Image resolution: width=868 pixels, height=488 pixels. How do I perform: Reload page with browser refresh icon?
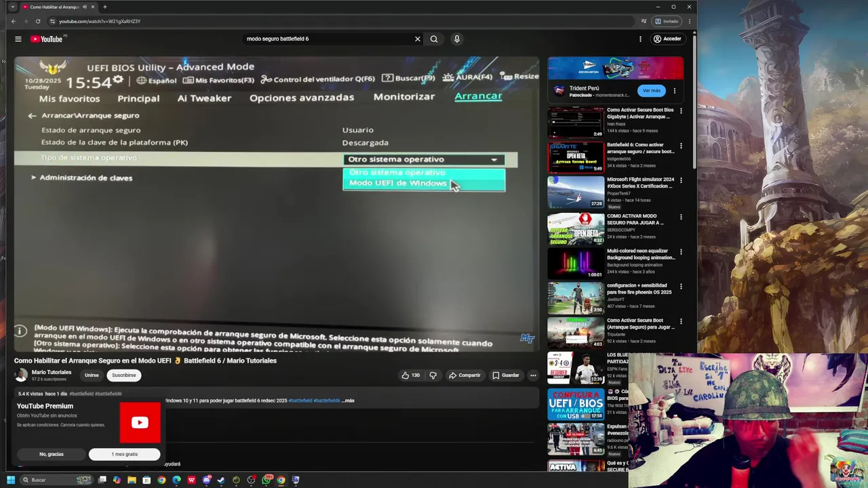[x=38, y=21]
